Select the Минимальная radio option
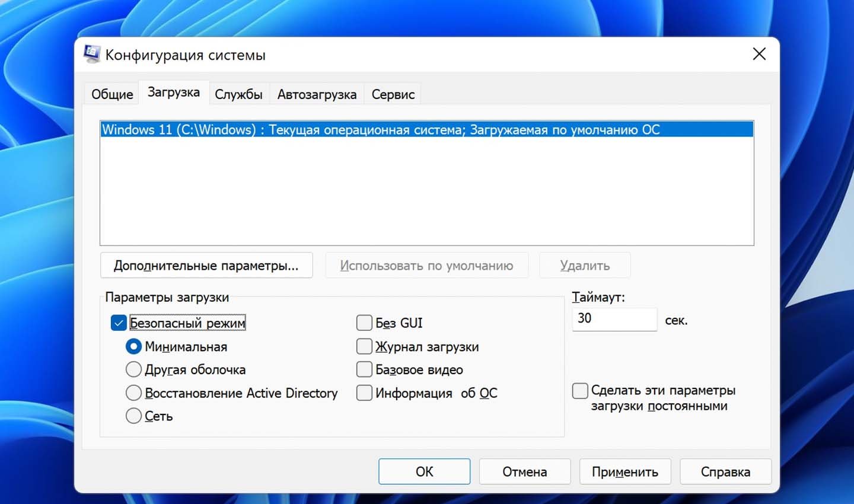 [133, 346]
